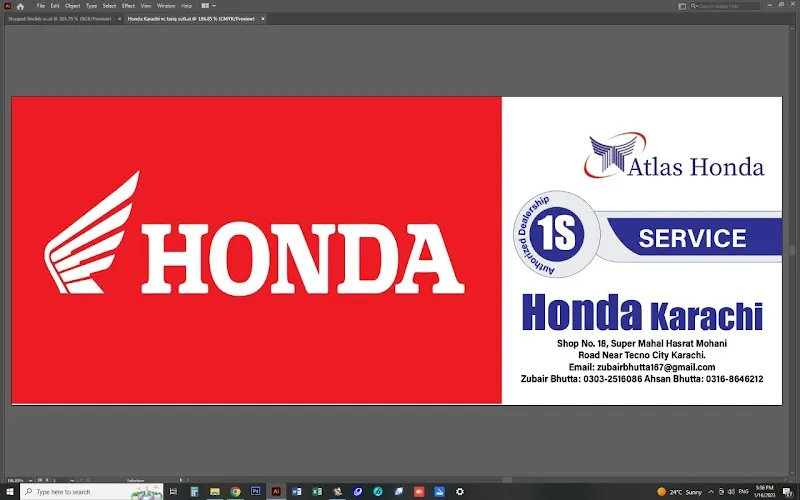The width and height of the screenshot is (800, 500).
Task: Switch to Illustrator taskbar icon
Action: pos(276,492)
